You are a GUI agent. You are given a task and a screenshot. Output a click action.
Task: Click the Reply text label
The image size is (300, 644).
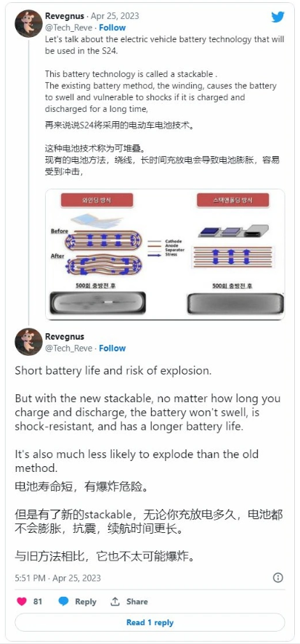(86, 602)
